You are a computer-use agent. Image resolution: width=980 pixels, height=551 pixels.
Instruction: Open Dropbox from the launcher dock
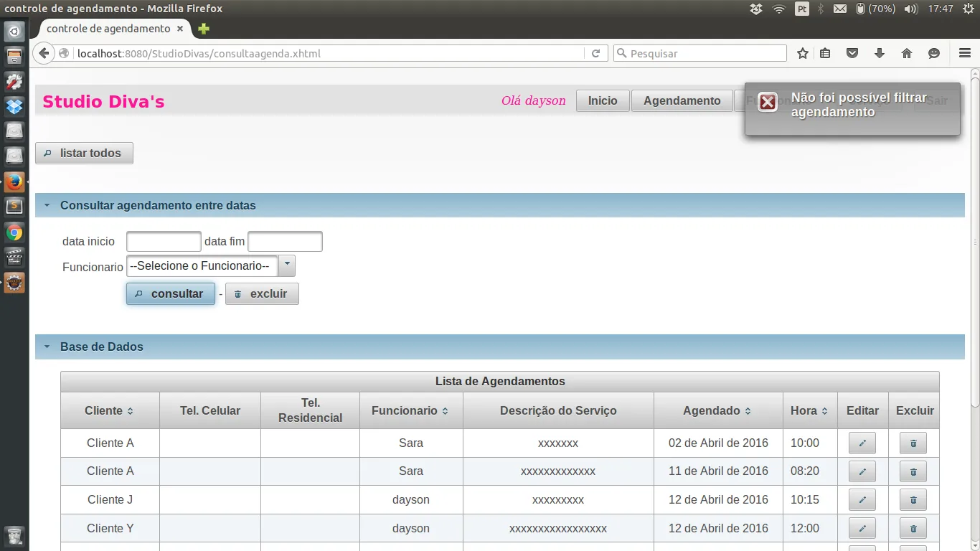[14, 107]
